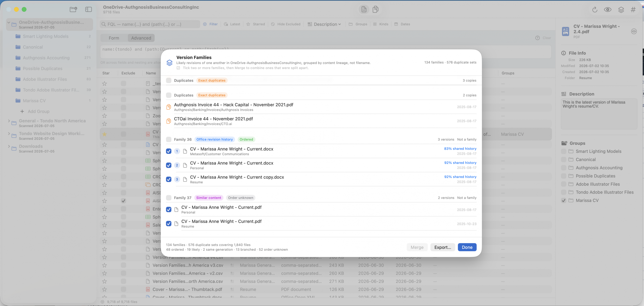Viewport: 644px width, 306px height.
Task: Click Not a family for Family 36
Action: [467, 140]
